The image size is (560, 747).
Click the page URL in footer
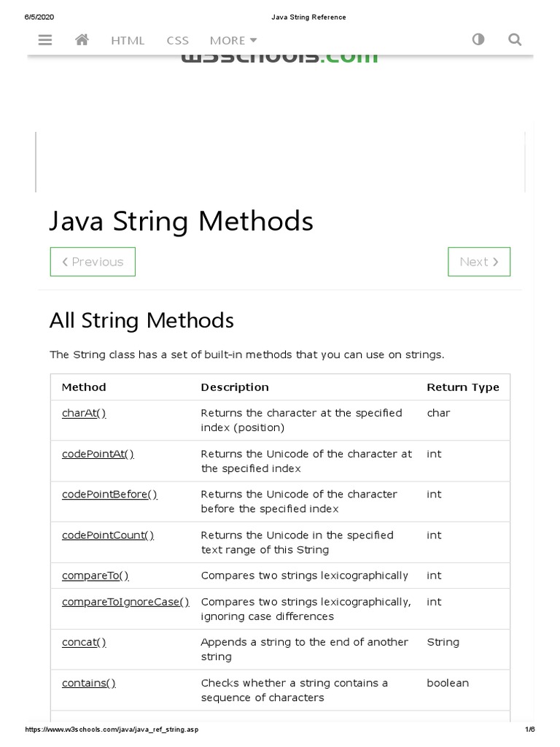coord(112,729)
